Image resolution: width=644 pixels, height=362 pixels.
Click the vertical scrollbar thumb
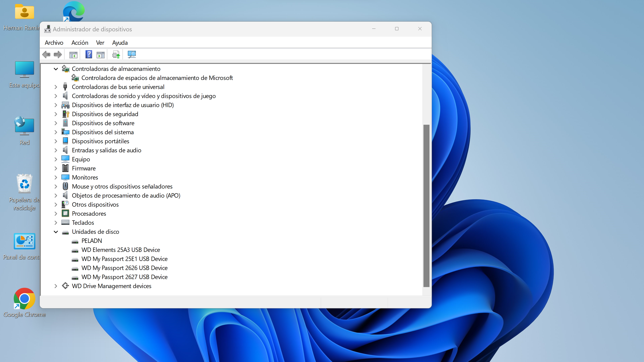click(x=426, y=206)
